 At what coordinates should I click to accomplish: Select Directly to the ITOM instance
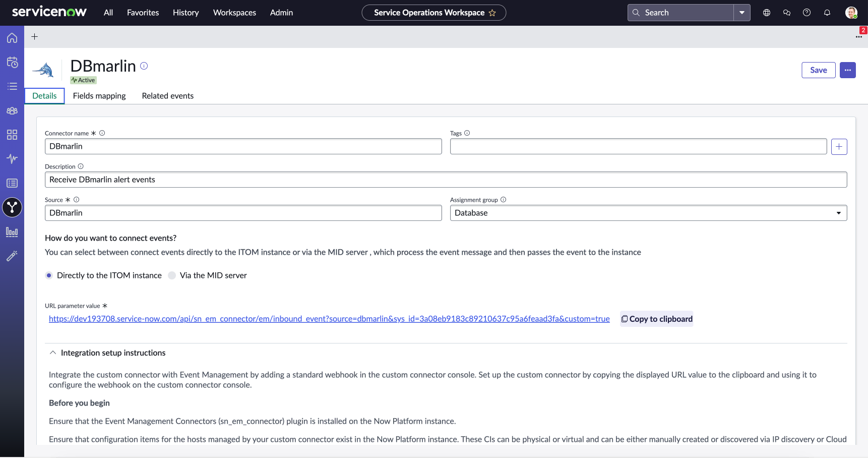click(x=49, y=275)
